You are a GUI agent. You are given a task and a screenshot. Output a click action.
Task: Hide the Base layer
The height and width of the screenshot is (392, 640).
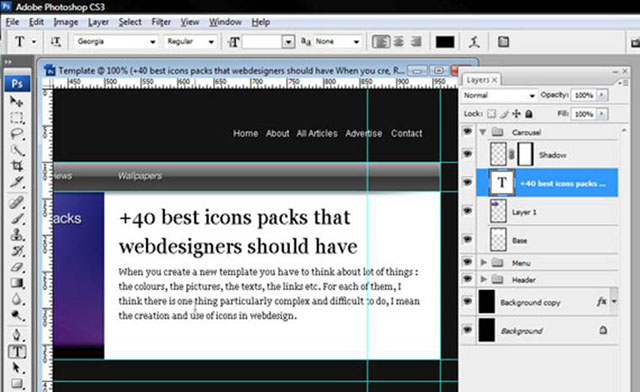pyautogui.click(x=467, y=239)
